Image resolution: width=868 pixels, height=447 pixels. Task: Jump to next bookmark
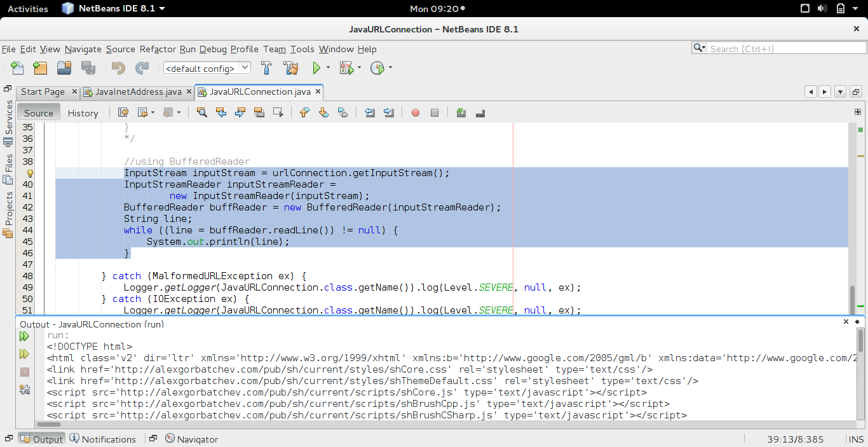pos(323,113)
